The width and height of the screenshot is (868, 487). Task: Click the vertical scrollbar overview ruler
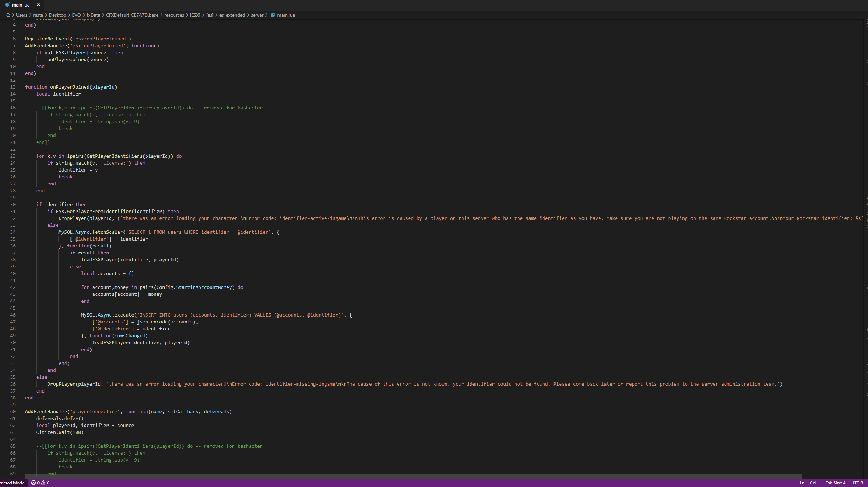[865, 249]
